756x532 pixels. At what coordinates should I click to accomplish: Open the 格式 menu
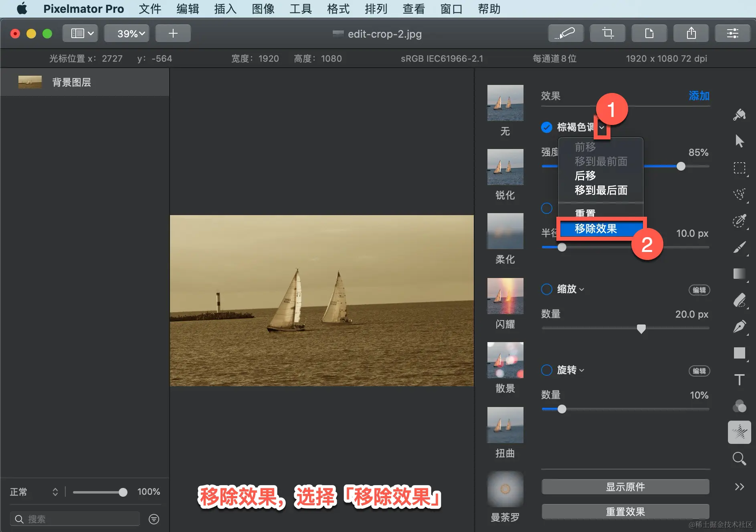[338, 9]
